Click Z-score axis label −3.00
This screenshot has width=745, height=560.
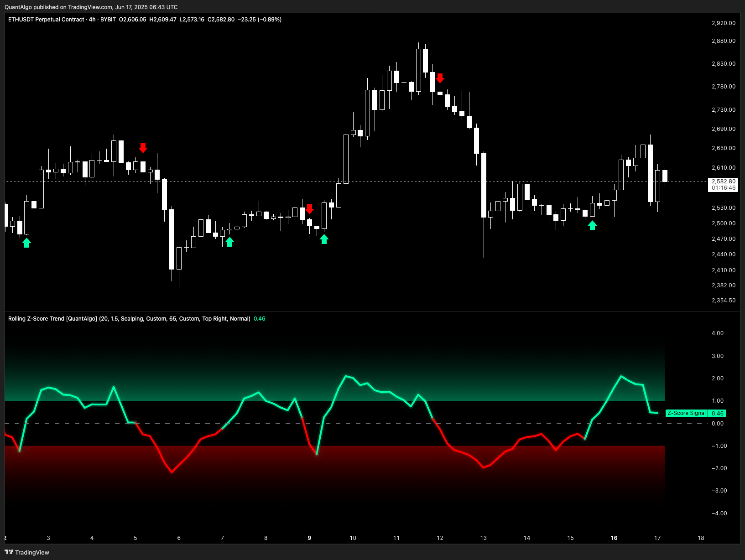719,490
